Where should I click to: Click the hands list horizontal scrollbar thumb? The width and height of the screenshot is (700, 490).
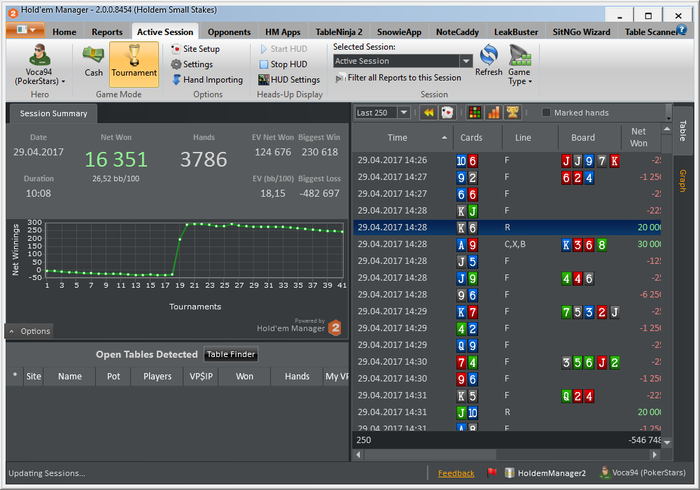click(x=430, y=455)
